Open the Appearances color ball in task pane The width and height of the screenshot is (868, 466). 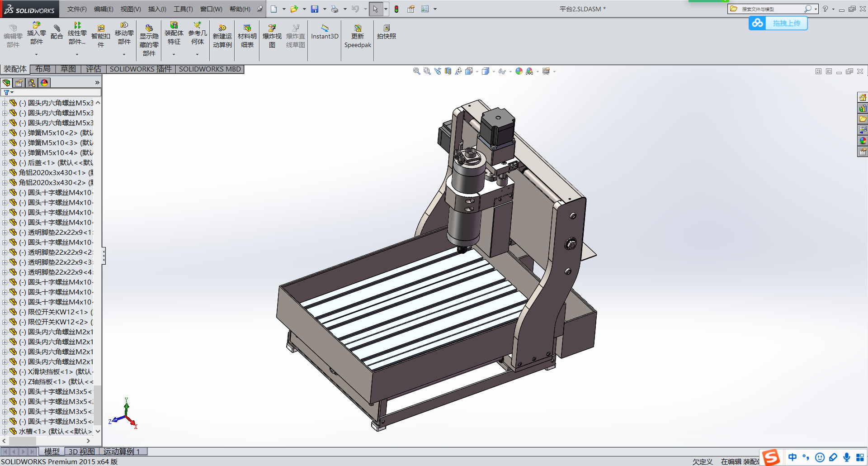click(863, 141)
